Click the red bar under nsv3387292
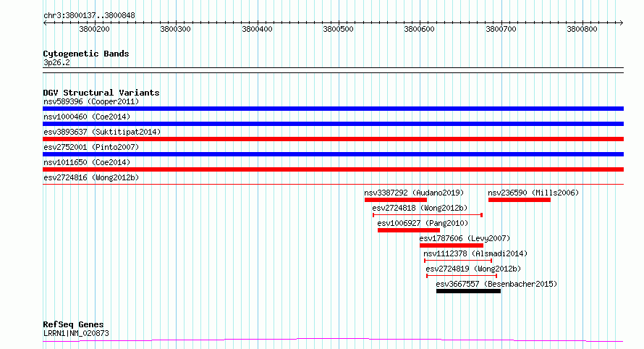 coord(396,200)
